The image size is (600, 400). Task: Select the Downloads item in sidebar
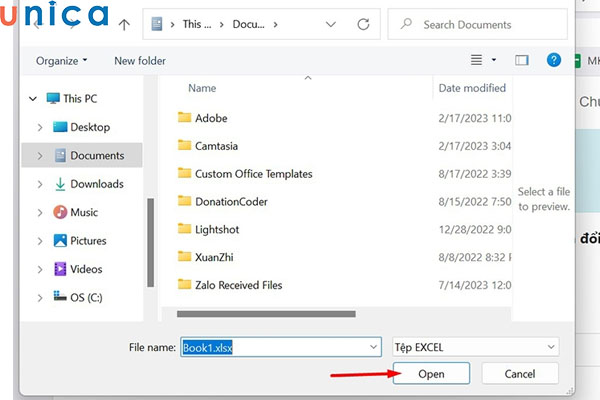(96, 184)
